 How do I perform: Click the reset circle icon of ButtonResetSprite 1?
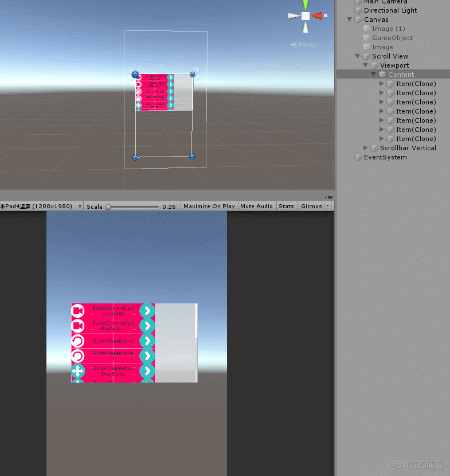tap(78, 356)
